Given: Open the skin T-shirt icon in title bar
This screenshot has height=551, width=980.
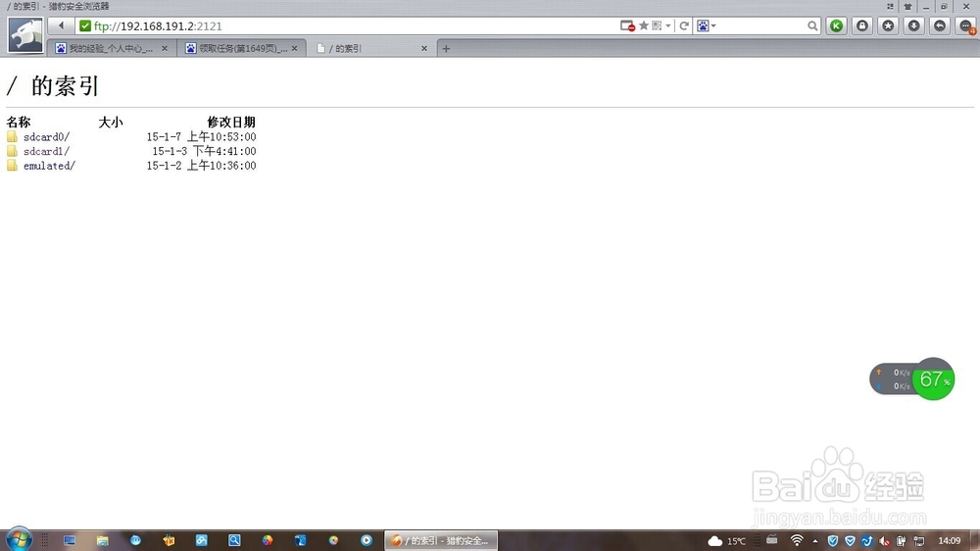Looking at the screenshot, I should [x=907, y=6].
